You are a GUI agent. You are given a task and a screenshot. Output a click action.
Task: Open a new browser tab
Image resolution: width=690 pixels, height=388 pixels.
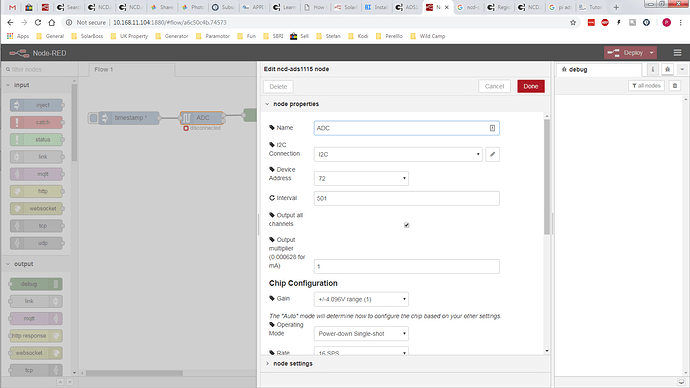pyautogui.click(x=616, y=7)
